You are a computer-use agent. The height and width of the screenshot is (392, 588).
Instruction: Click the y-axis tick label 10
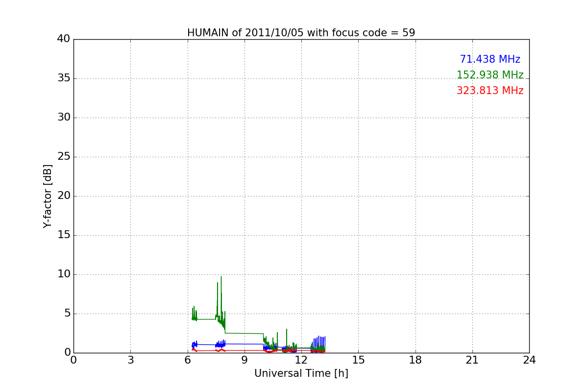pos(64,274)
